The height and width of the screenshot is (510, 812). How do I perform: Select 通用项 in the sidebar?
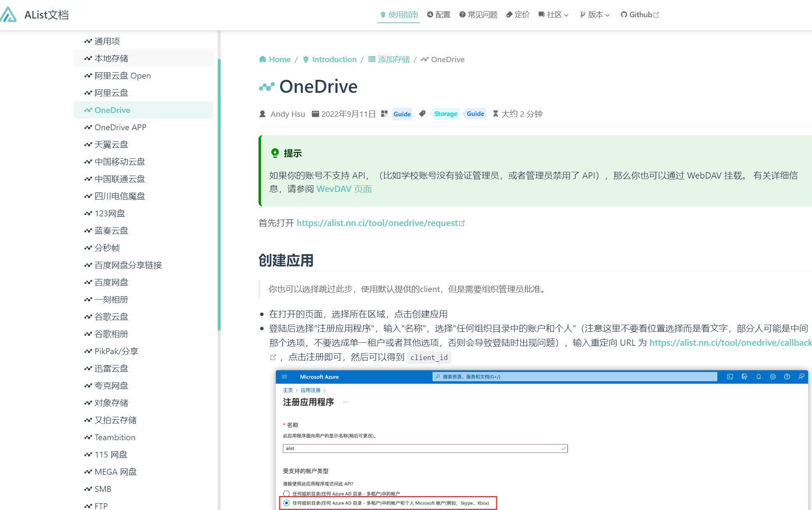point(143,41)
